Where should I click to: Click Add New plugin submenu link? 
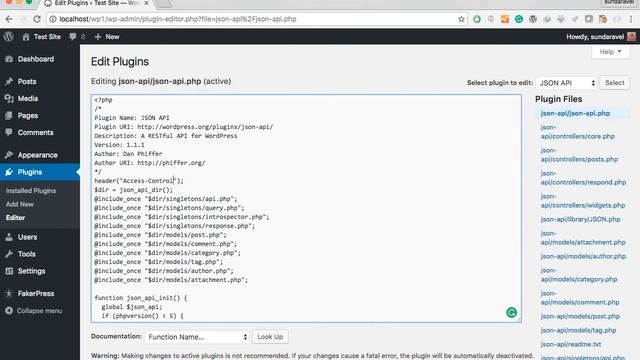click(20, 204)
